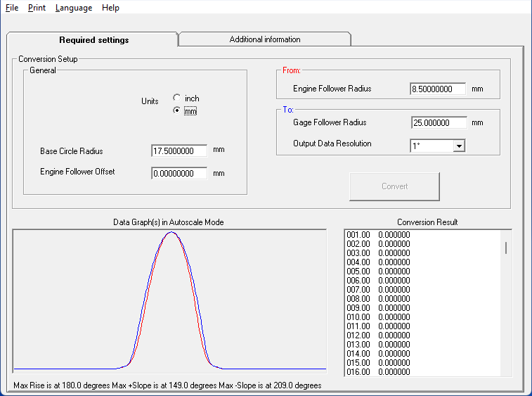The image size is (532, 396).
Task: Switch to the Additional information tab
Action: click(264, 39)
